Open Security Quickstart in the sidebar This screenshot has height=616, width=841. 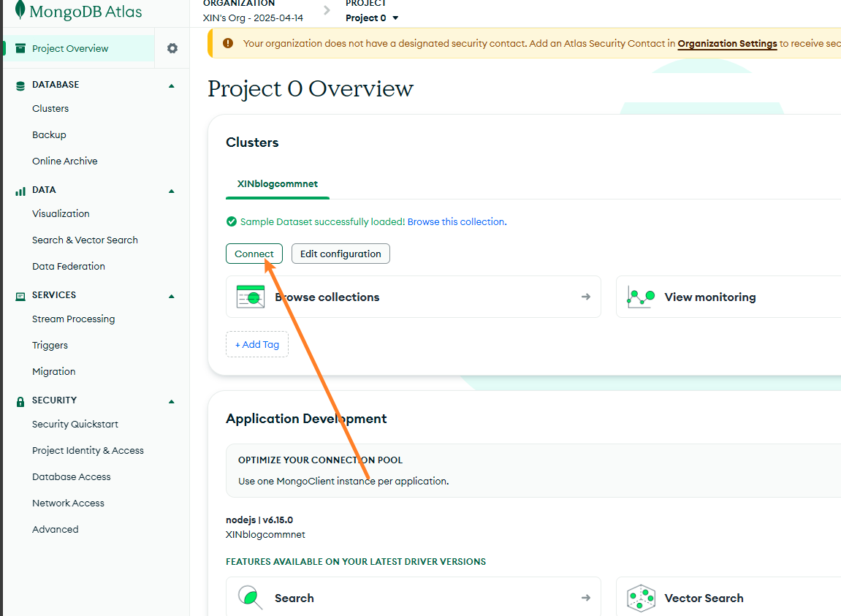coord(75,424)
